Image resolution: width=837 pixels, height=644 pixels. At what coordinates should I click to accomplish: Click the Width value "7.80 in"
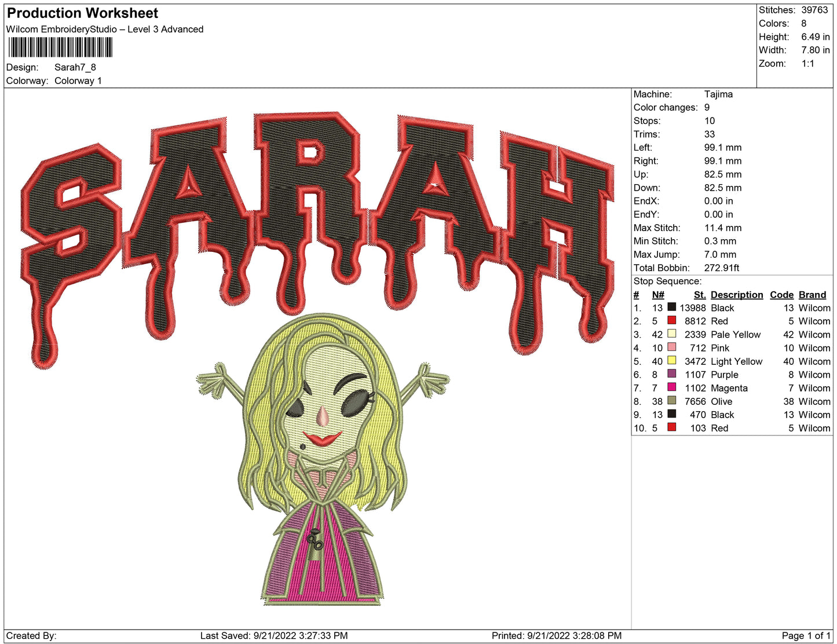816,50
